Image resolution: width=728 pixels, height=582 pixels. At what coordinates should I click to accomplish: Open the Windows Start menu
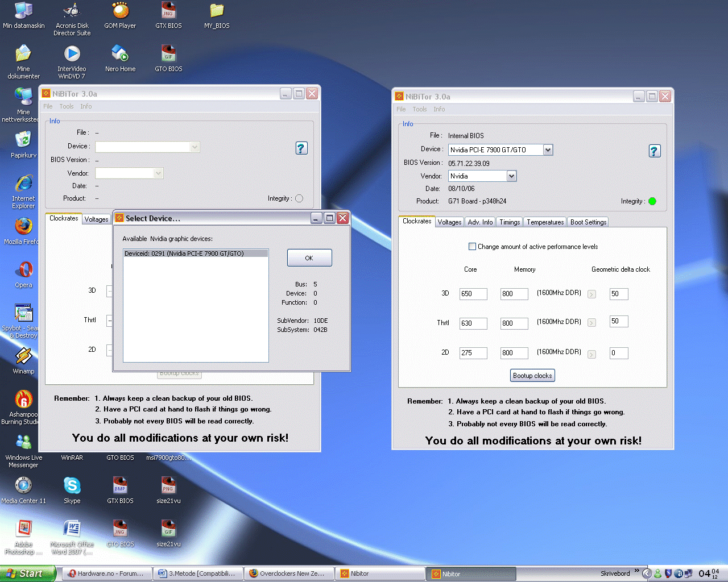28,573
